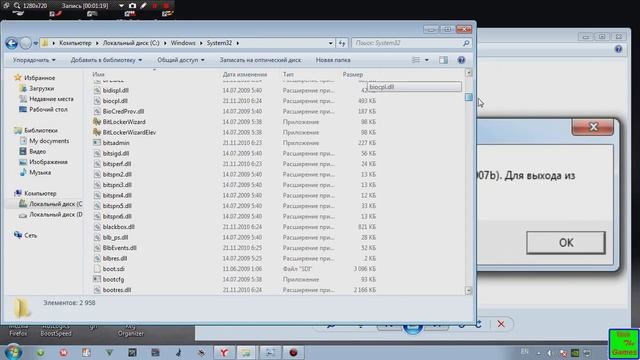Click the file list scrollbar thumb
This screenshot has width=640, height=360.
coord(469,97)
